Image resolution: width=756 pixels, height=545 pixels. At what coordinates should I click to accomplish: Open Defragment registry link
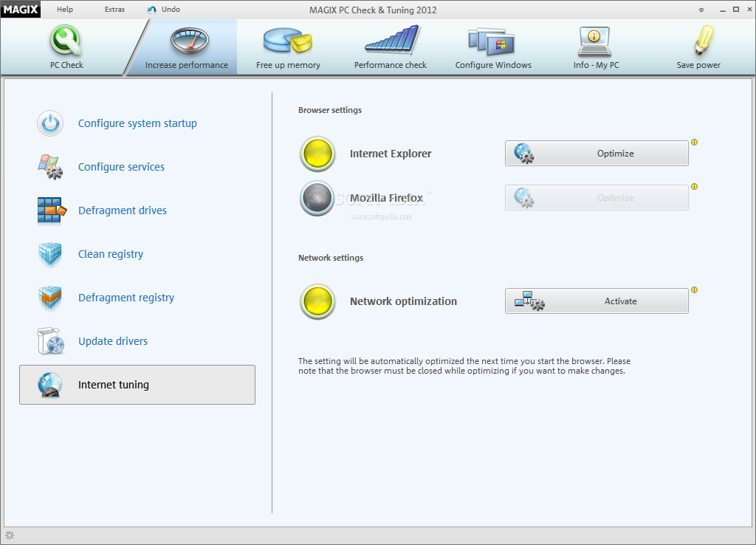point(126,298)
